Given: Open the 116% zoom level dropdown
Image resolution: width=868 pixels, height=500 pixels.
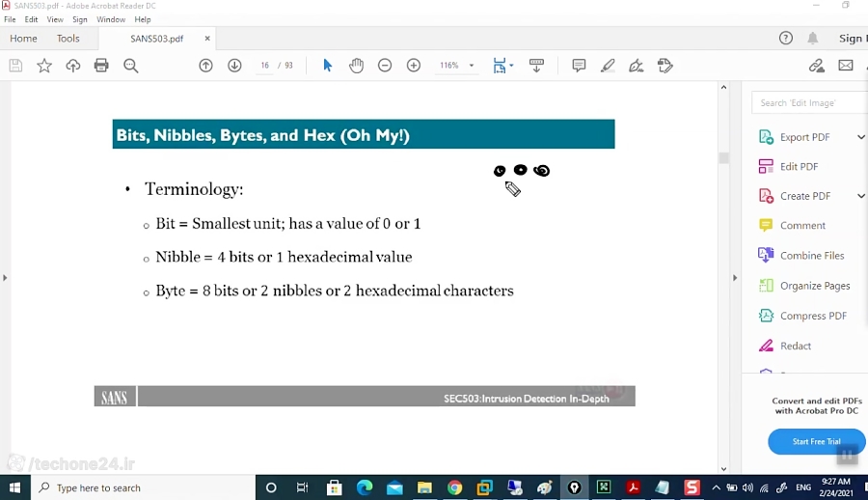Looking at the screenshot, I should pos(456,66).
